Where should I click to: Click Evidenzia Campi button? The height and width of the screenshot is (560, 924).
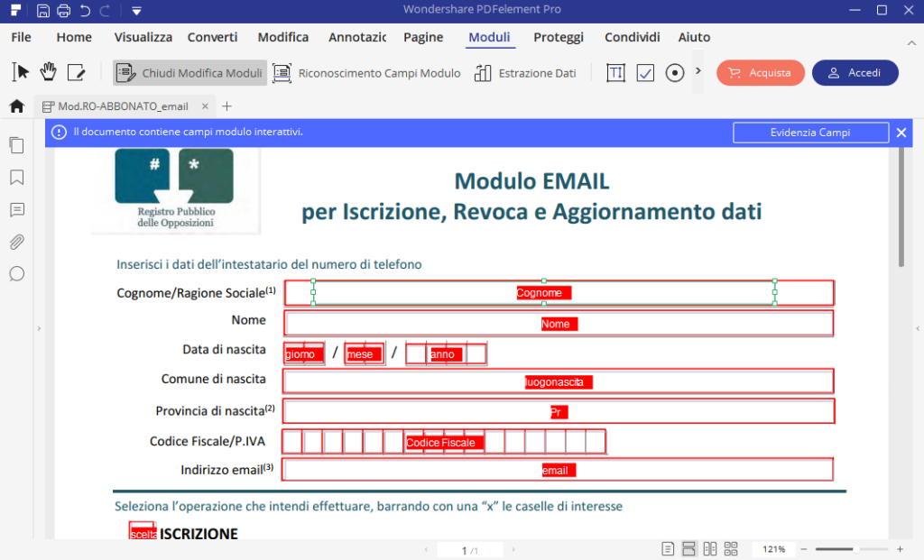coord(810,133)
